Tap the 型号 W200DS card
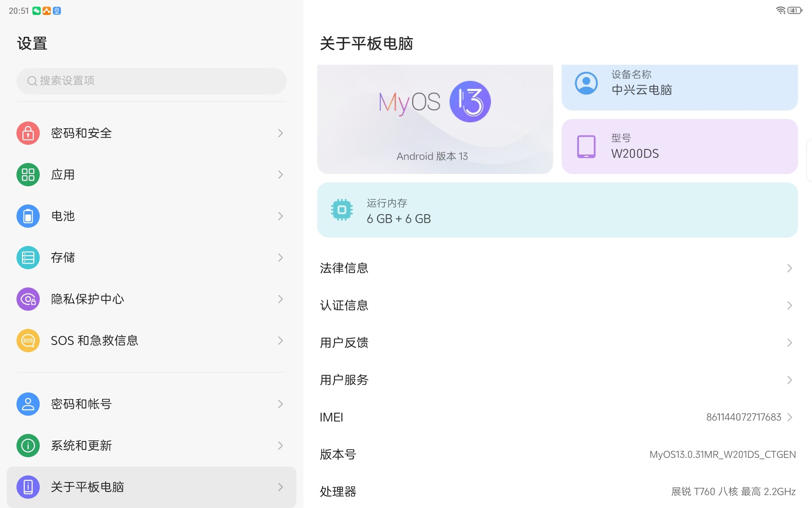 tap(679, 146)
